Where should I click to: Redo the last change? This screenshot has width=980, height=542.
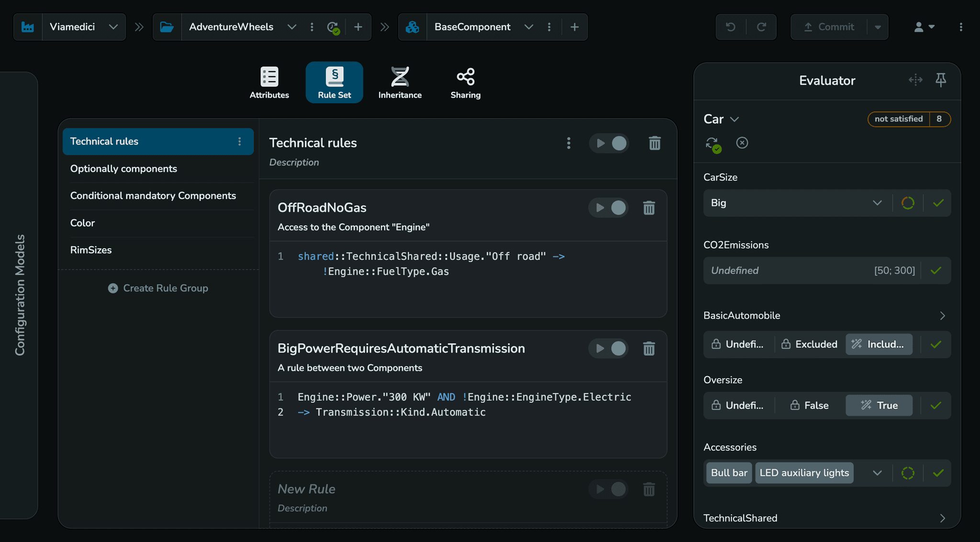point(761,27)
